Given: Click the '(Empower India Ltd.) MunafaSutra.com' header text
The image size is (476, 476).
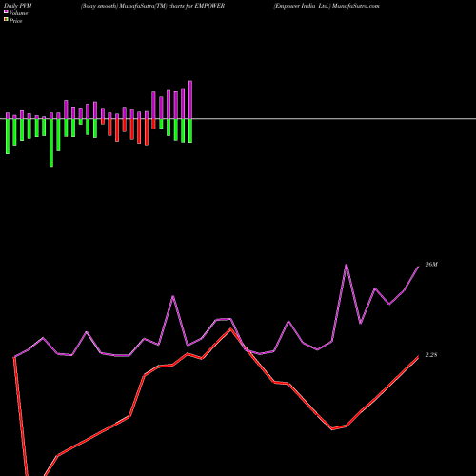Looking at the screenshot, I should [x=327, y=6].
